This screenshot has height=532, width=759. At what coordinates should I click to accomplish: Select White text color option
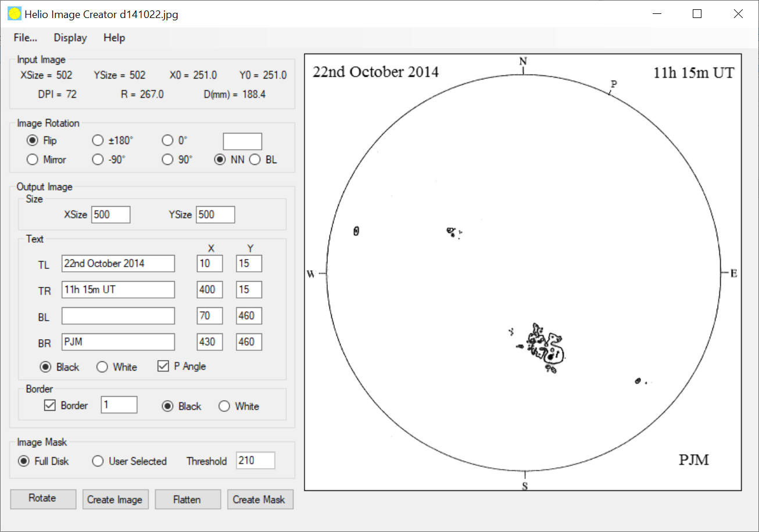102,367
